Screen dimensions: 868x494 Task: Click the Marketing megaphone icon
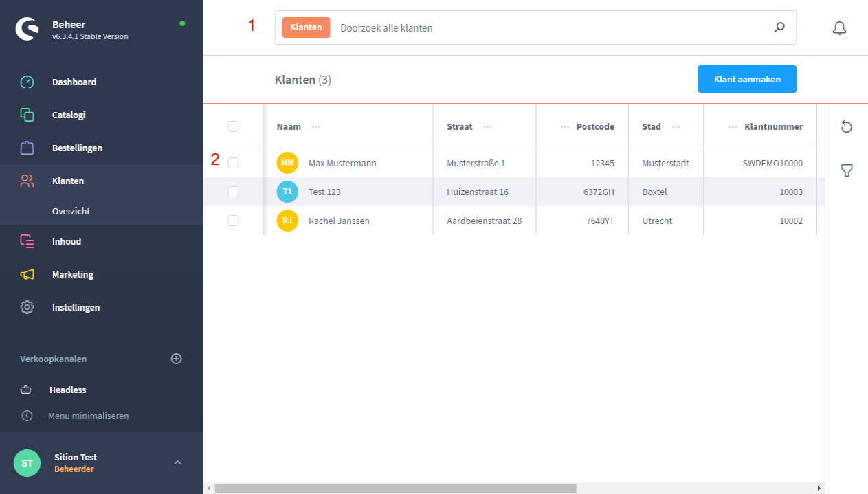coord(27,275)
